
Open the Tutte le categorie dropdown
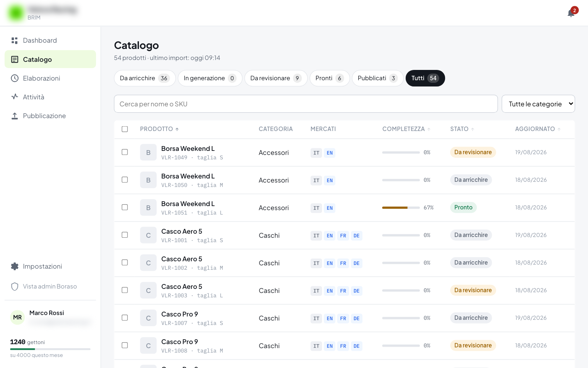tap(538, 104)
